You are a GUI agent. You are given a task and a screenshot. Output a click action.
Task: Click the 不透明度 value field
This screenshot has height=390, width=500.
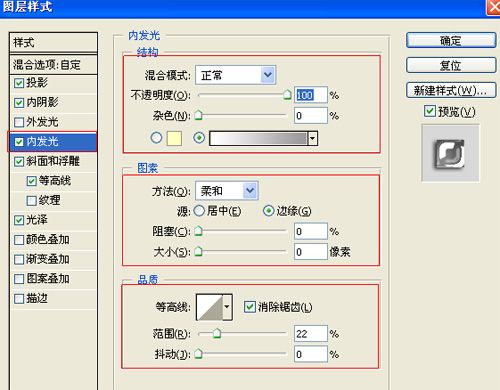coord(311,95)
